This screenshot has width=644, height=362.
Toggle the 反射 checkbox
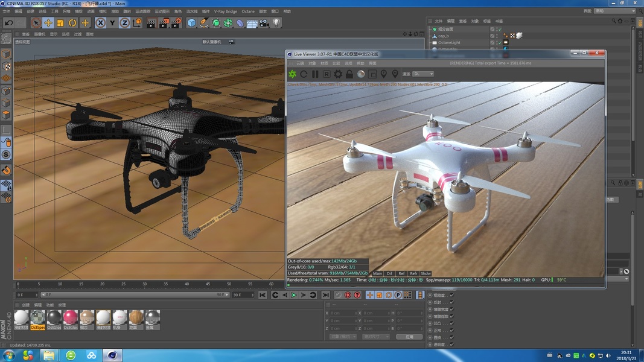(x=452, y=302)
